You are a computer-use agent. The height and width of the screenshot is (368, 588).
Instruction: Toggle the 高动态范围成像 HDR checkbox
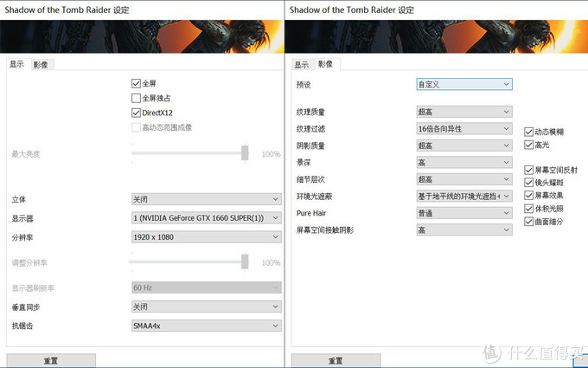click(x=136, y=127)
